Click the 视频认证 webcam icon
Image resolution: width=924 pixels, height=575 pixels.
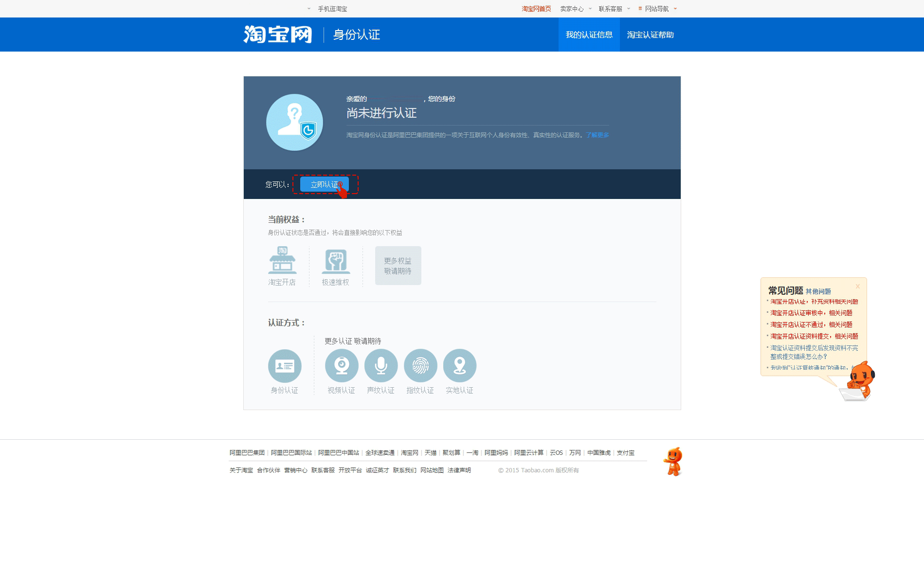click(342, 365)
